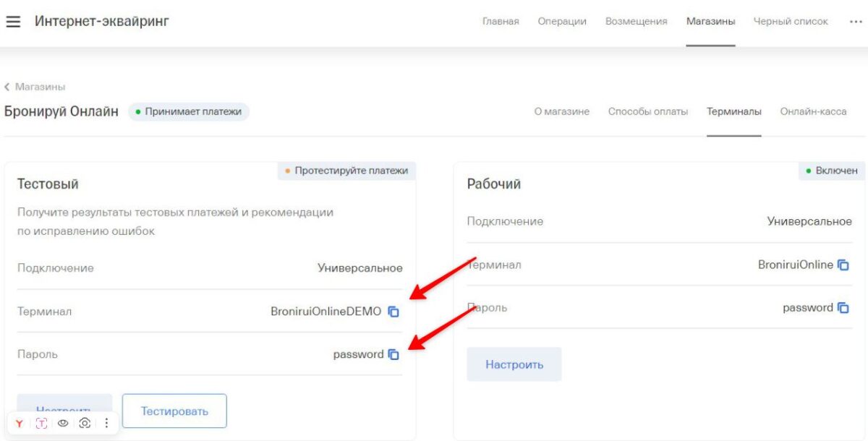Click the Принимает платежи status badge
868x441 pixels.
[189, 111]
